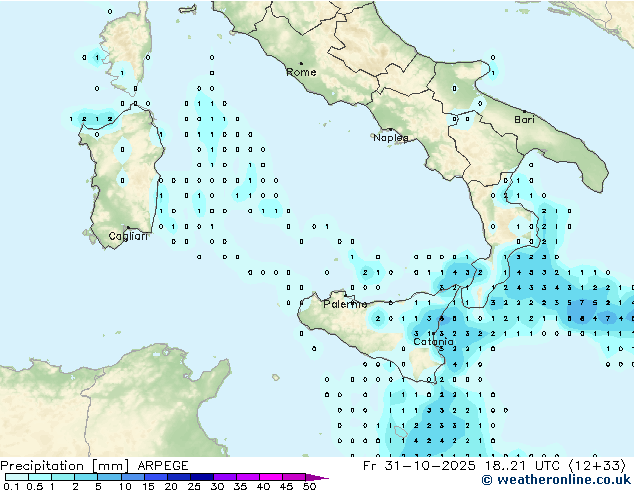634x490 pixels.
Task: Select legend swatch between 2 and 5
Action: (86, 477)
